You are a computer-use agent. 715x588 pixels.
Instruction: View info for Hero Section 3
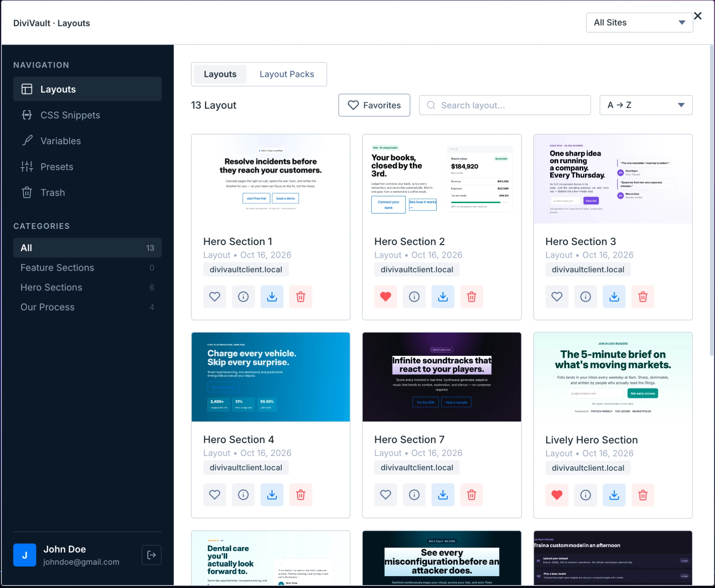[585, 297]
